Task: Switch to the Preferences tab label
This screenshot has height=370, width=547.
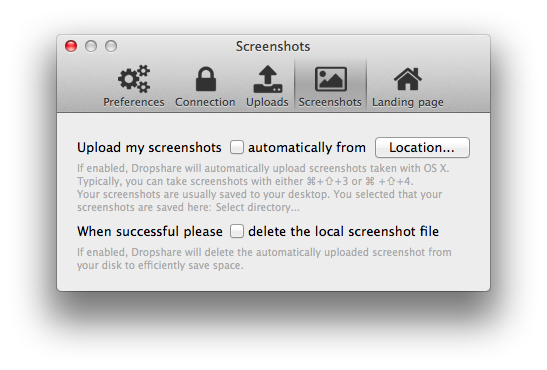Action: click(x=134, y=102)
